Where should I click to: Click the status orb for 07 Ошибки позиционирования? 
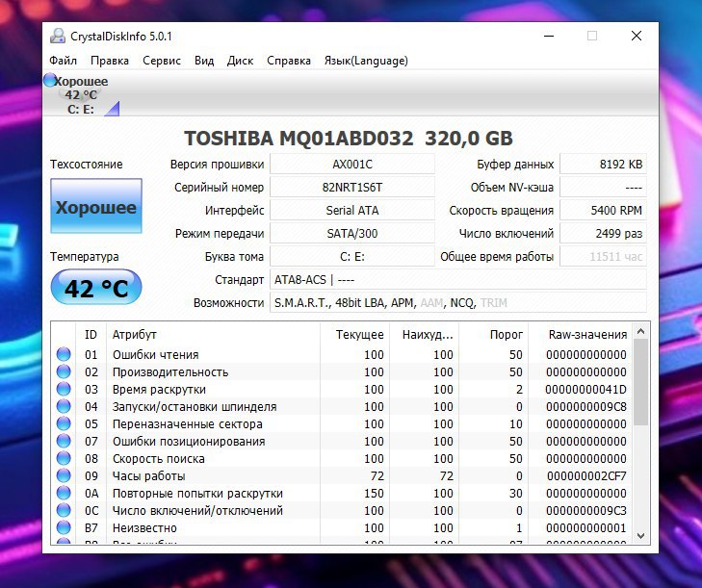click(x=64, y=441)
